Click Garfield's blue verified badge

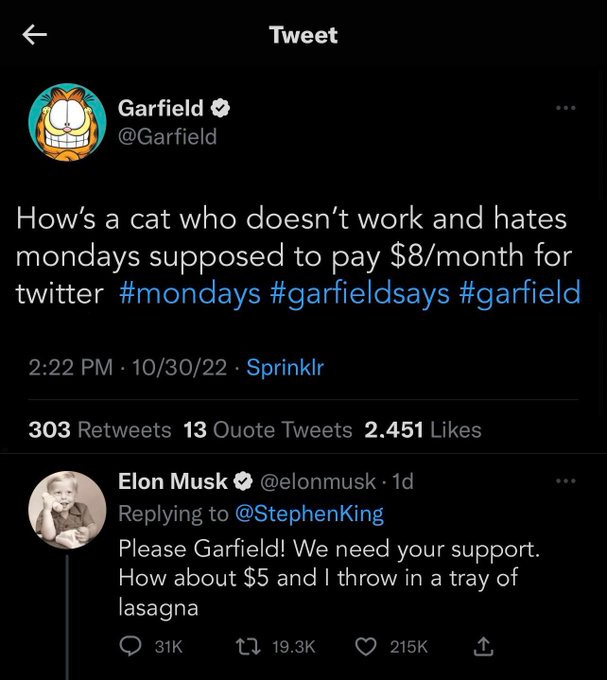click(221, 107)
